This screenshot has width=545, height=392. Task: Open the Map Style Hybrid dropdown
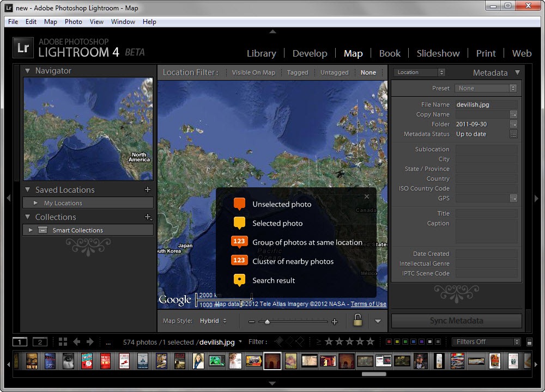click(x=213, y=321)
